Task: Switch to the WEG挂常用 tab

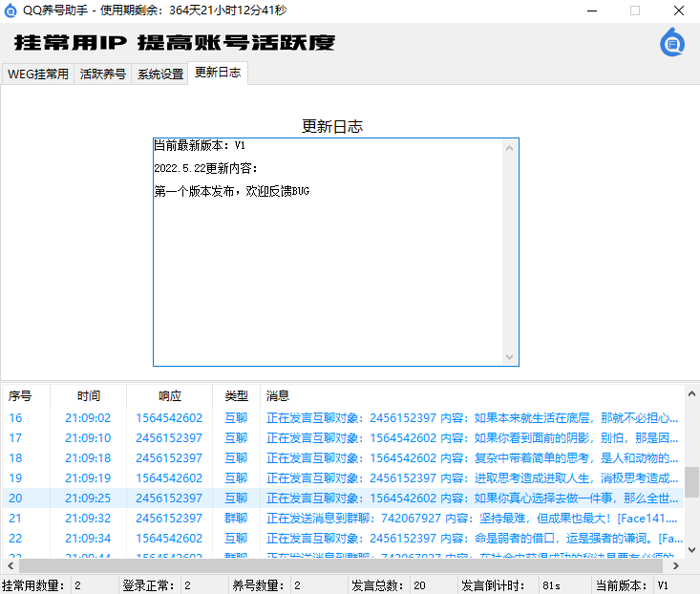Action: (x=38, y=74)
